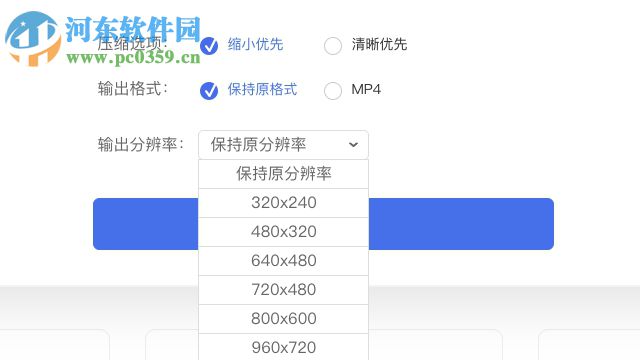This screenshot has height=360, width=640.
Task: Pick 320x240 resolution option
Action: [x=283, y=203]
